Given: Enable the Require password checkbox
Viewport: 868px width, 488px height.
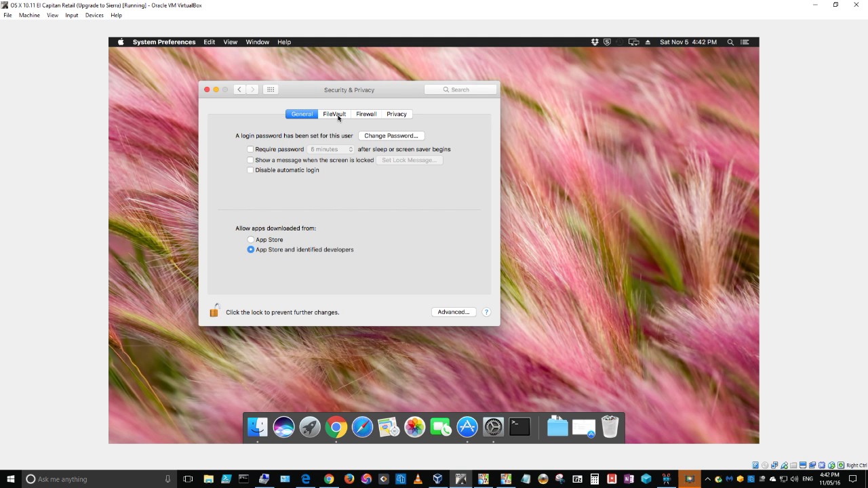Looking at the screenshot, I should coord(250,149).
